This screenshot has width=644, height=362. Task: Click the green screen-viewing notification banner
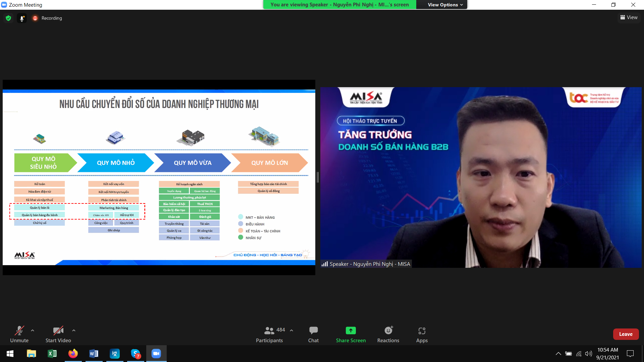pyautogui.click(x=339, y=5)
